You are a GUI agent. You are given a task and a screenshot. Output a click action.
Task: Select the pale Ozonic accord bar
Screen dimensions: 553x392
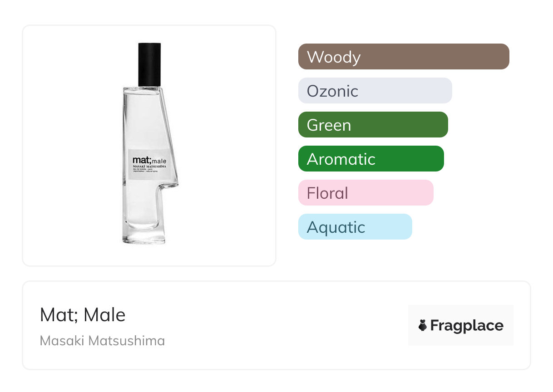(375, 91)
